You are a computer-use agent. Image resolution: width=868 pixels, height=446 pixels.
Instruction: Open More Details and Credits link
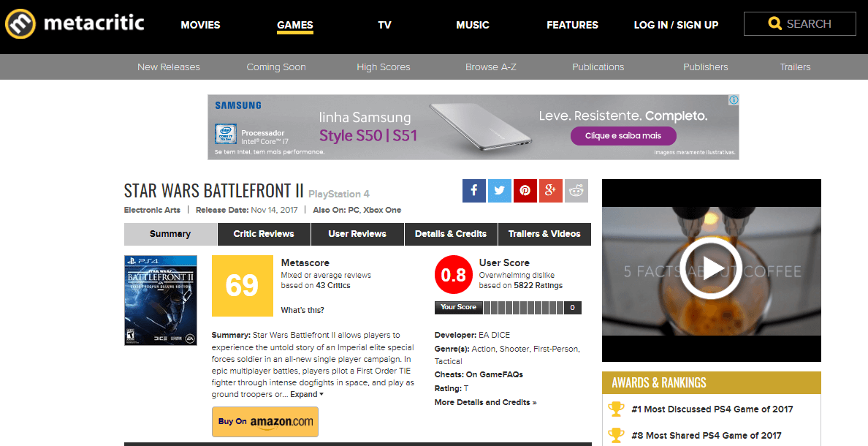[x=485, y=402]
